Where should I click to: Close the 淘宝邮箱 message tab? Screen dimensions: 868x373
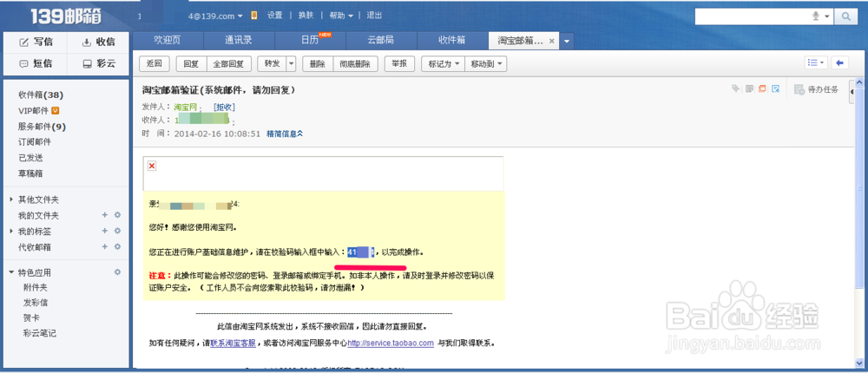pyautogui.click(x=551, y=41)
